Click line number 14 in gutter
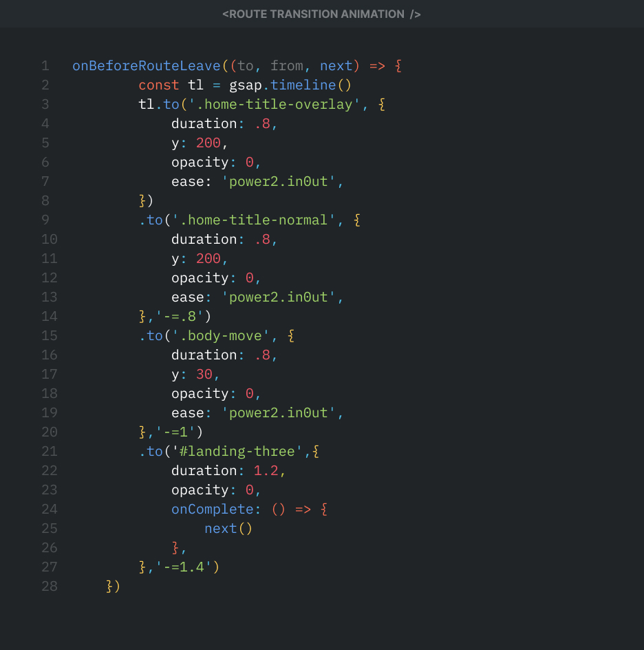 [50, 317]
